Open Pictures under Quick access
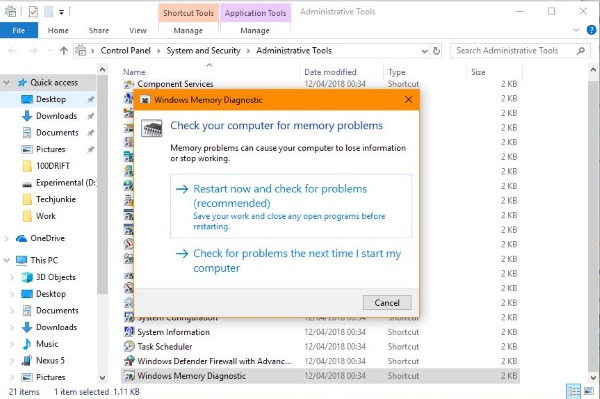 pyautogui.click(x=51, y=149)
